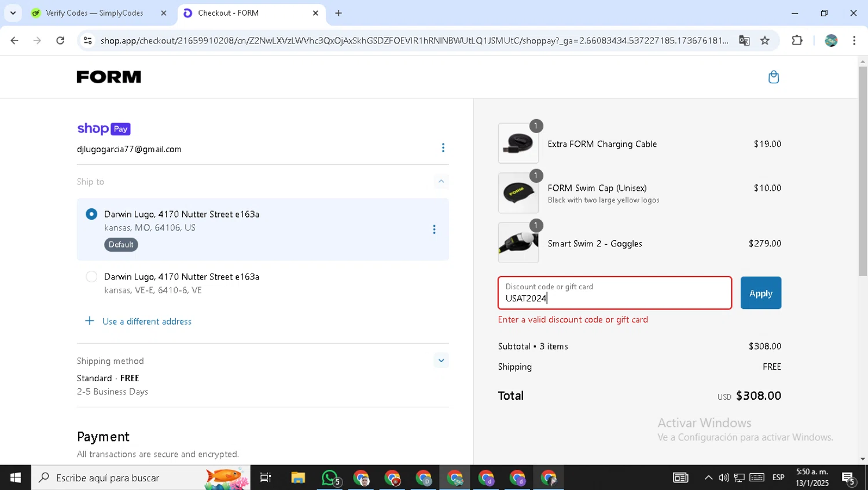This screenshot has width=868, height=490.
Task: Select the default Kansas MO address
Action: pos(91,214)
